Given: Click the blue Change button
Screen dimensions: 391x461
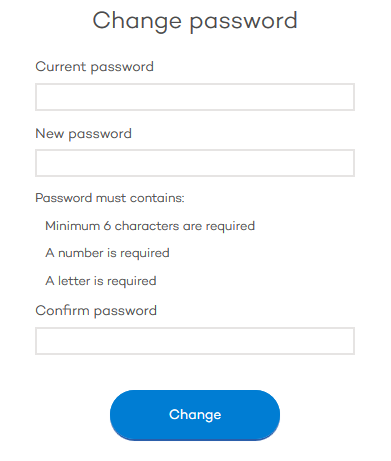Looking at the screenshot, I should point(195,415).
